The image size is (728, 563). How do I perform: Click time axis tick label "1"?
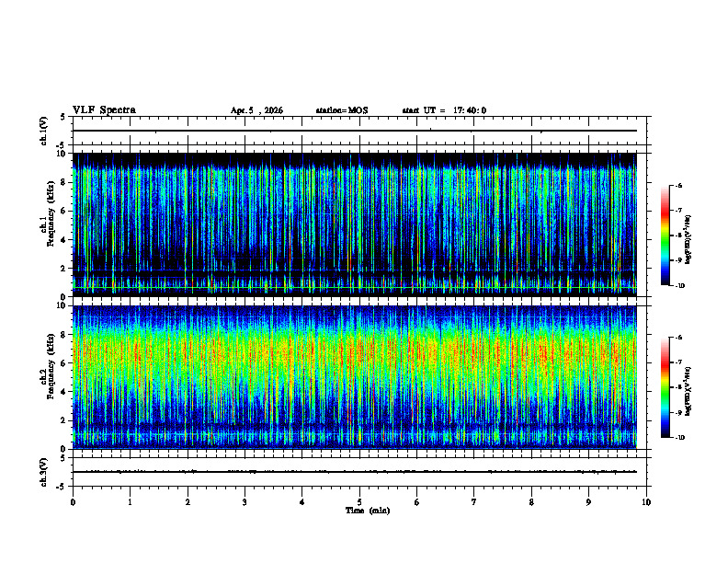130,502
